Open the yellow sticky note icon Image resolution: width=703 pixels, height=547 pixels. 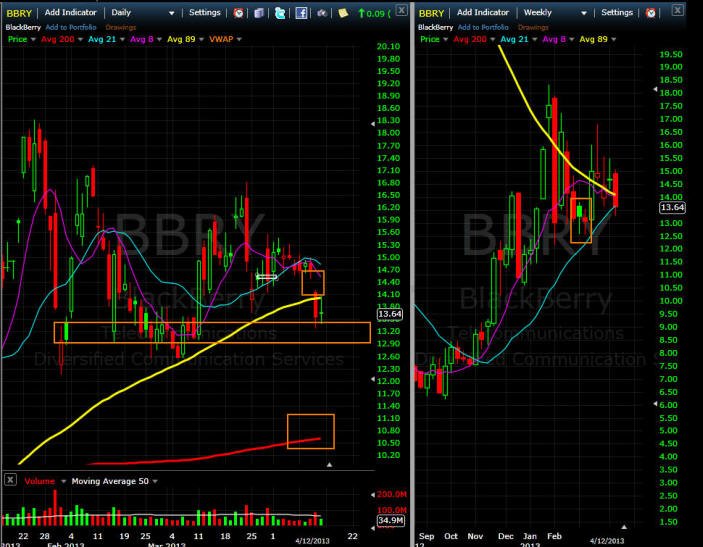[x=343, y=13]
